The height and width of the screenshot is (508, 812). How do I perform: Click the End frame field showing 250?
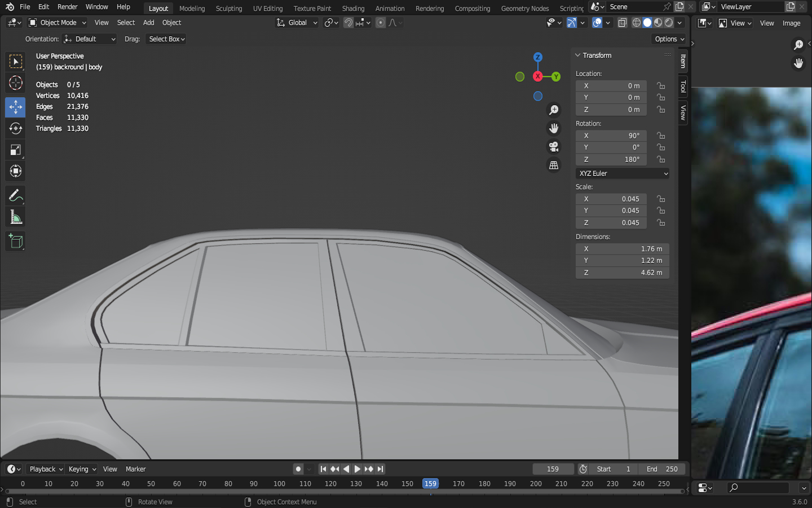coord(663,469)
